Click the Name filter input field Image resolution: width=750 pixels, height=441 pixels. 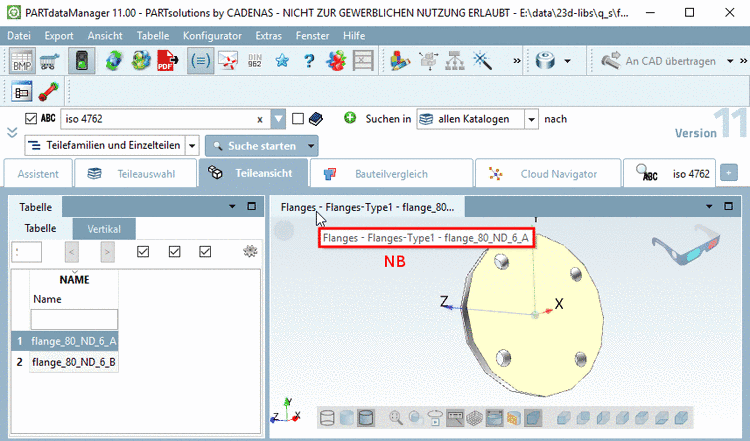coord(74,319)
